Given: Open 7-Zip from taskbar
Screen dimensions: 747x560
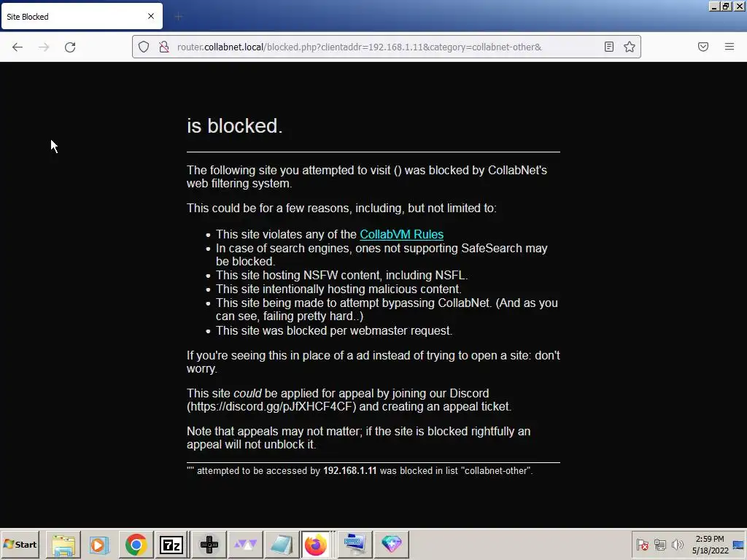Looking at the screenshot, I should pos(171,544).
